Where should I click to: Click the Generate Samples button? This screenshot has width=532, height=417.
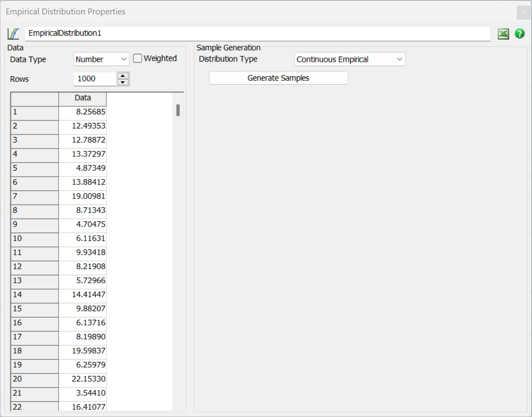278,78
